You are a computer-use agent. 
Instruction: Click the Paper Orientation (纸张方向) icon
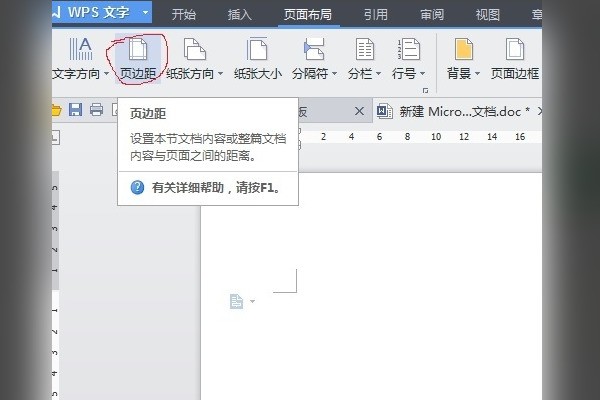(195, 49)
